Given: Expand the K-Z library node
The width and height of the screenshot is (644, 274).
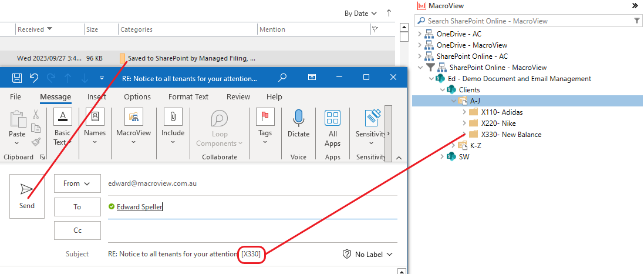Looking at the screenshot, I should [x=453, y=145].
